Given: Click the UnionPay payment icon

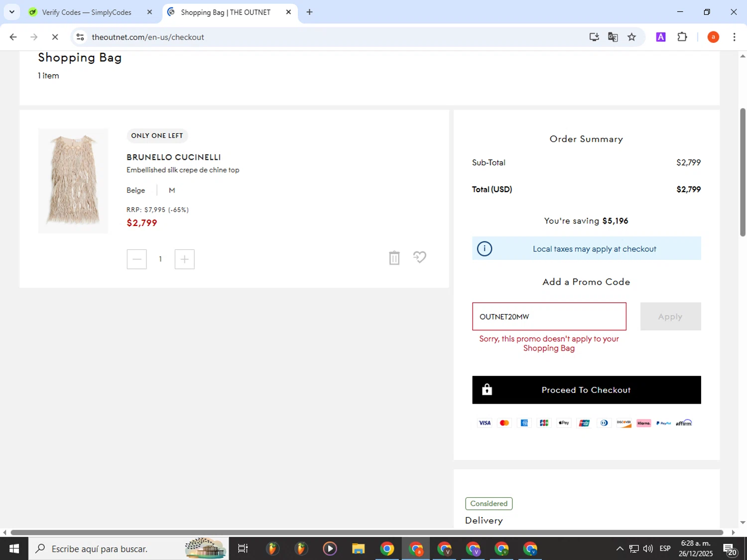Looking at the screenshot, I should (584, 423).
